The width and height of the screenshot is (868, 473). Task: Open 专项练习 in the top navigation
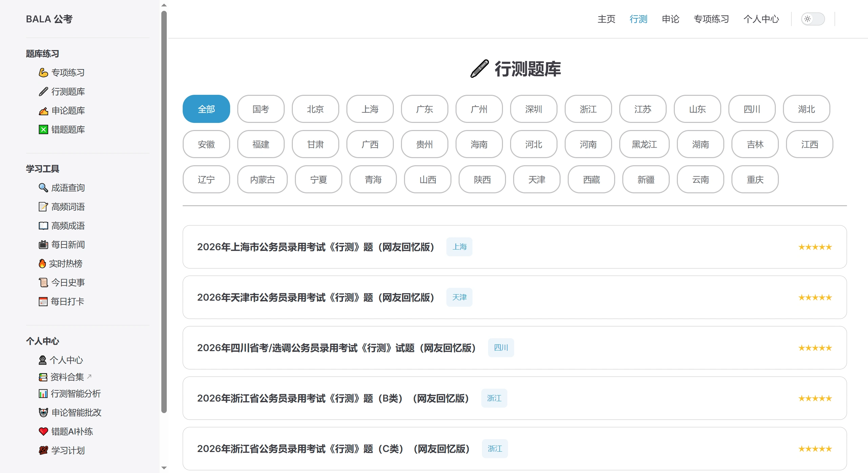tap(711, 19)
